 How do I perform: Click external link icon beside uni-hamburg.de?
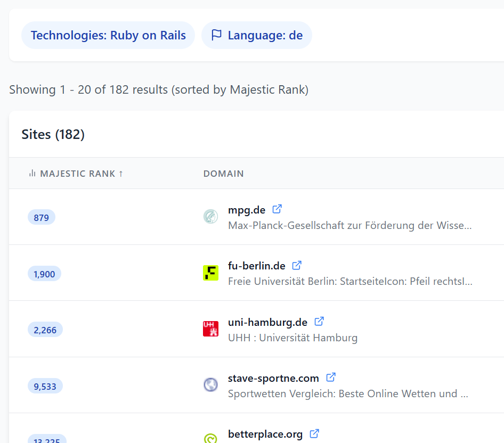coord(319,322)
